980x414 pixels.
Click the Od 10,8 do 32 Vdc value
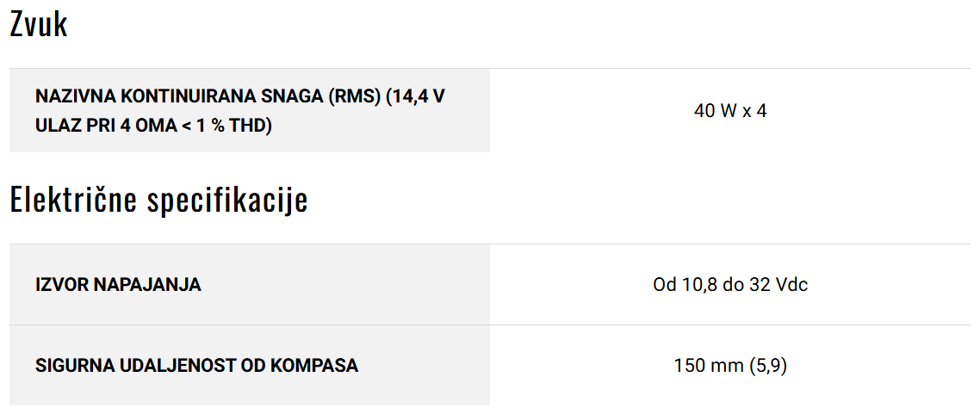(730, 285)
